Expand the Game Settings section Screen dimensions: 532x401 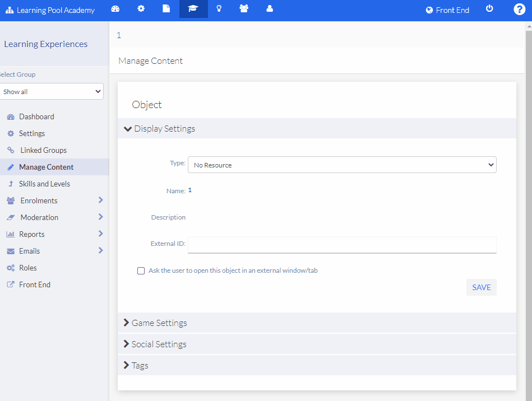(x=159, y=323)
